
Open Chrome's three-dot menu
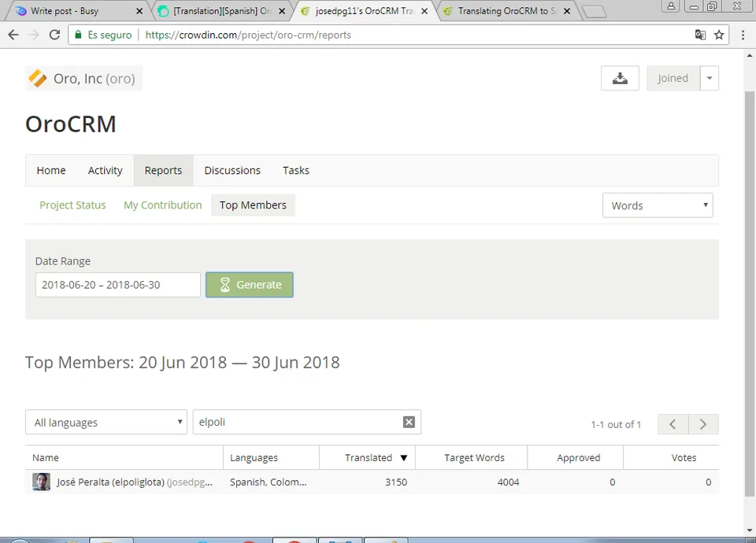coord(743,35)
